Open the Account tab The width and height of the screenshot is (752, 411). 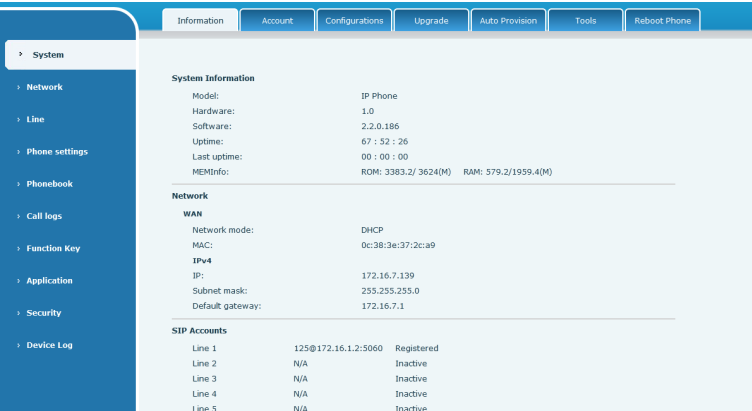(277, 22)
